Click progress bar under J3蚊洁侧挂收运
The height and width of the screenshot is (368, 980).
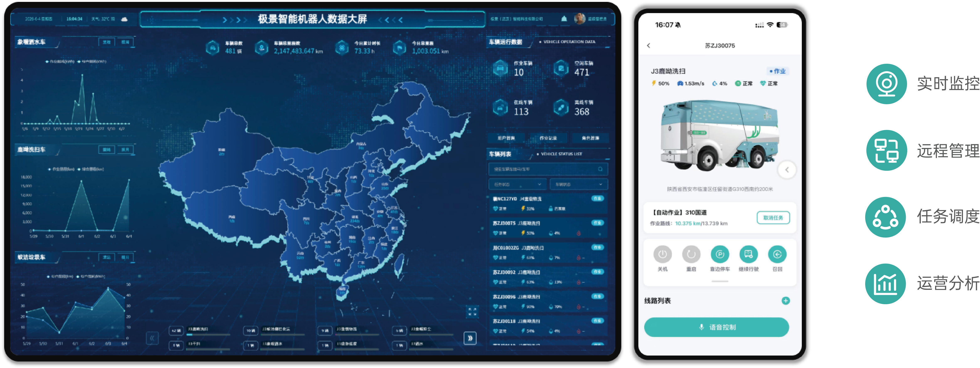click(283, 335)
